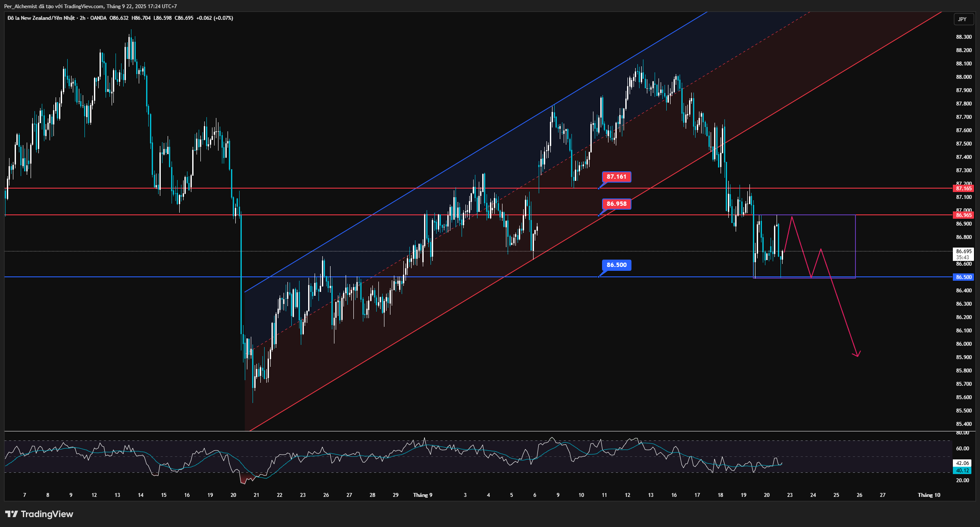Click the blue 86.500 callout on the chart
980x527 pixels.
coord(617,265)
